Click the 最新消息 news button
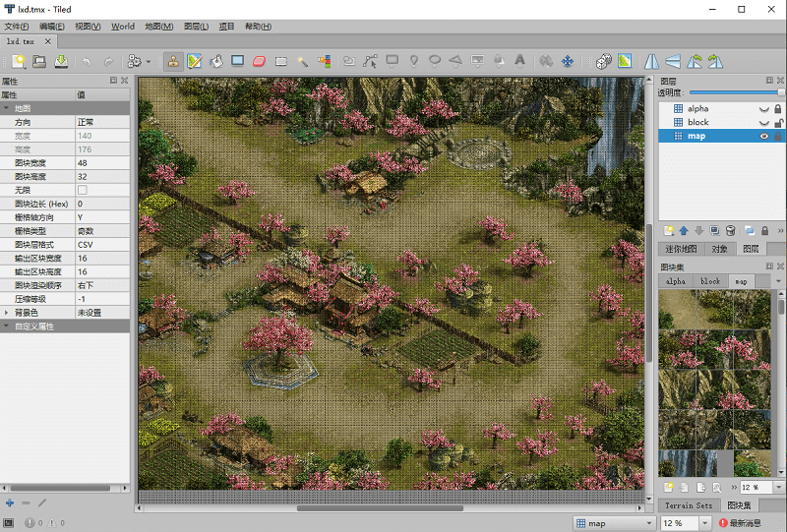 (x=740, y=523)
